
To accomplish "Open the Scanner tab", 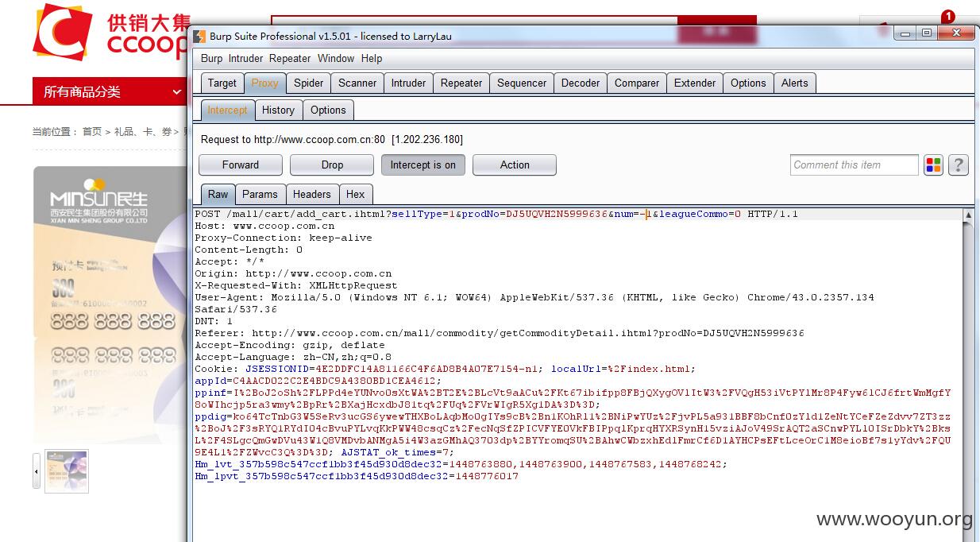I will click(x=357, y=83).
